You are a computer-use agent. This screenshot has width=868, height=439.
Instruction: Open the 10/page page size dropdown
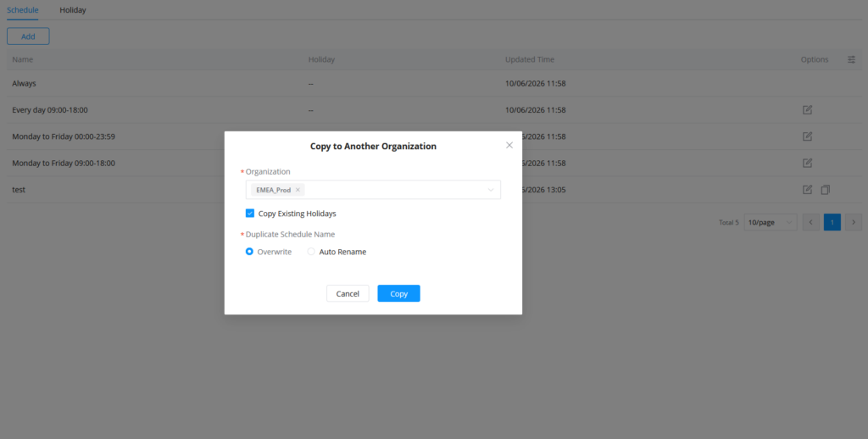[771, 222]
